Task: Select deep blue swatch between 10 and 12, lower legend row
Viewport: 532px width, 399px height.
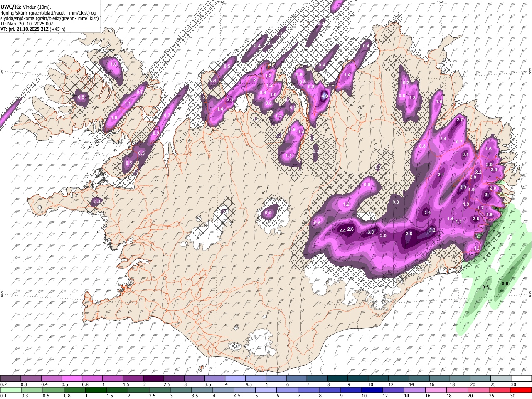Action: pos(373,390)
